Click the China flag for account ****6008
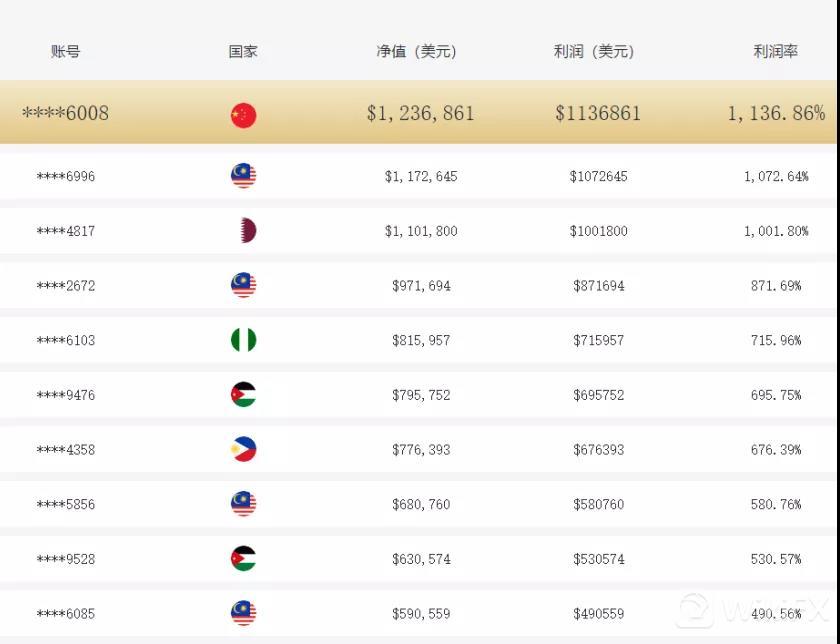Viewport: 840px width, 644px height. (x=243, y=115)
